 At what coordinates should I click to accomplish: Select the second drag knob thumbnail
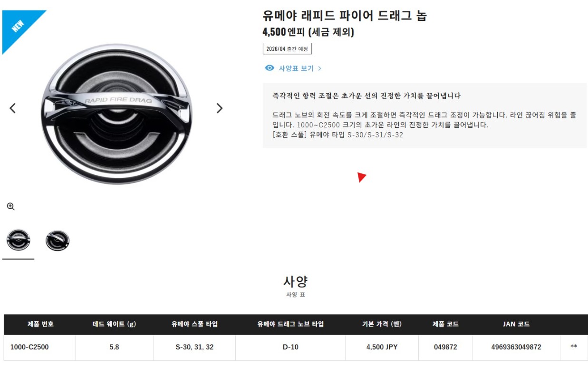click(58, 240)
